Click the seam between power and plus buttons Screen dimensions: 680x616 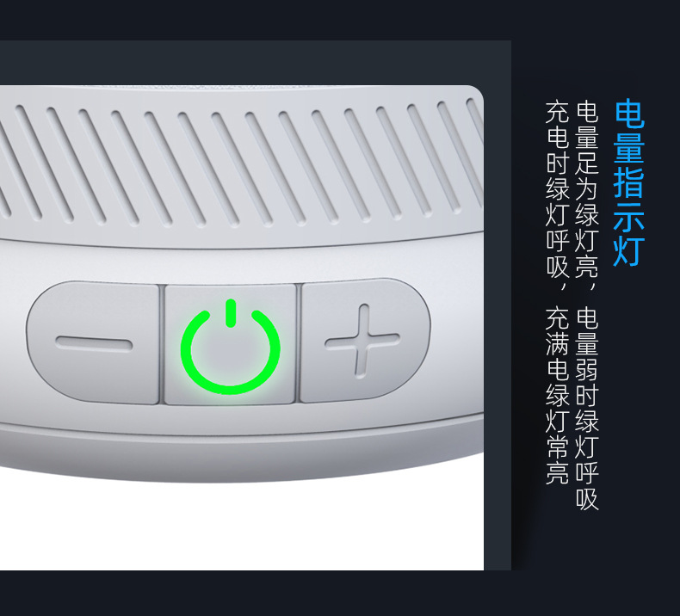tap(299, 342)
